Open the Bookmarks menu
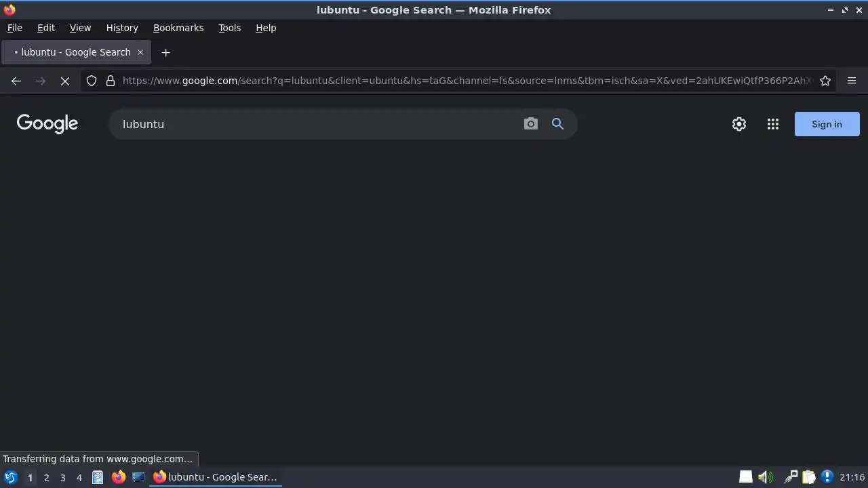868x488 pixels. pyautogui.click(x=178, y=28)
